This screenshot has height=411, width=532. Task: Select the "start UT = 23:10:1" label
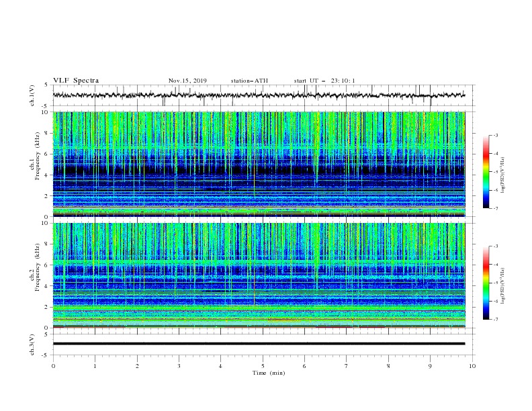pyautogui.click(x=324, y=81)
